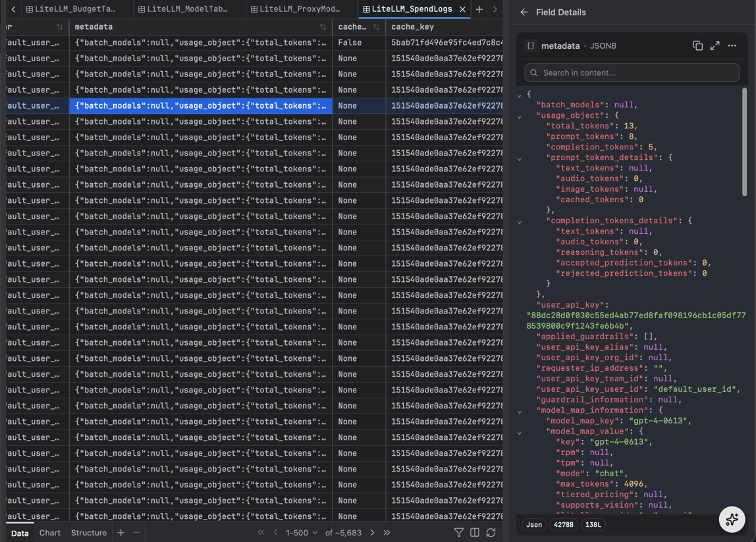The image size is (756, 542).
Task: Click the batch_models key
Action: point(570,105)
